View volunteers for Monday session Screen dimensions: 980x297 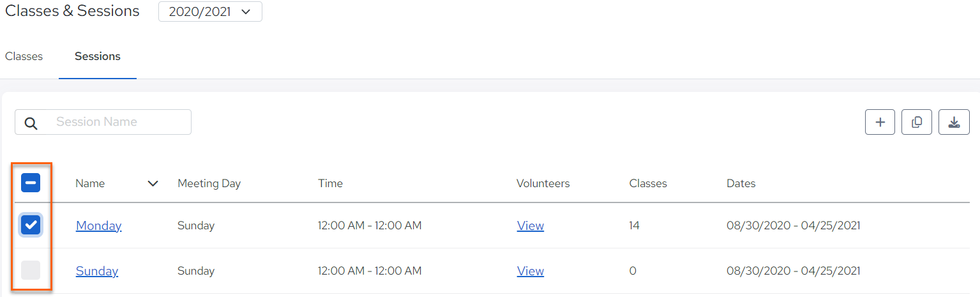[x=531, y=225]
